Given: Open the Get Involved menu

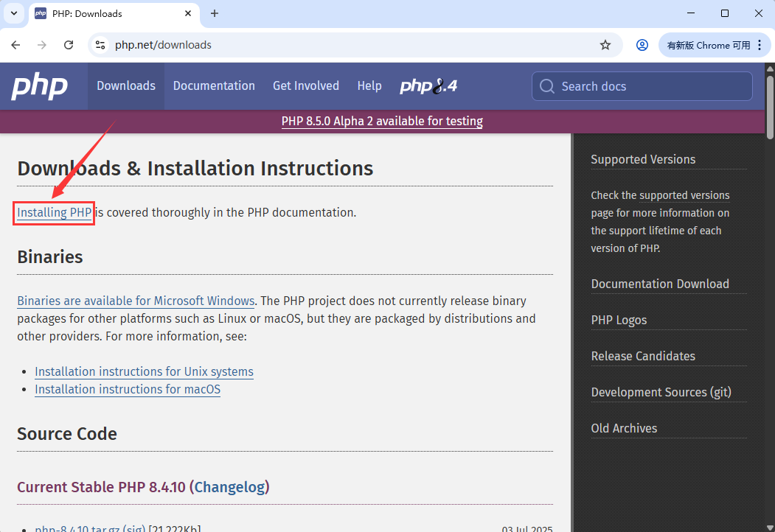Looking at the screenshot, I should click(306, 86).
